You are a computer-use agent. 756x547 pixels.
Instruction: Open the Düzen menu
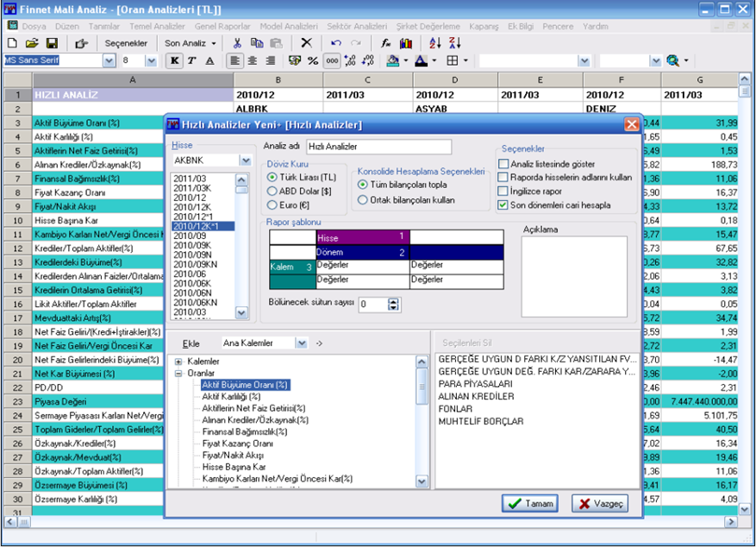point(67,27)
